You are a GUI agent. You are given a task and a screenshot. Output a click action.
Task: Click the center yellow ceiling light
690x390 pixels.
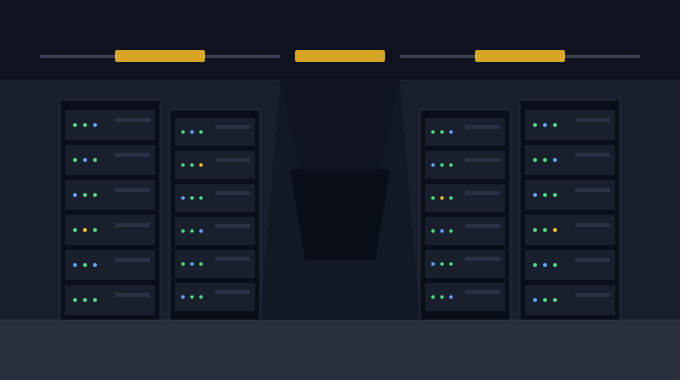point(340,56)
